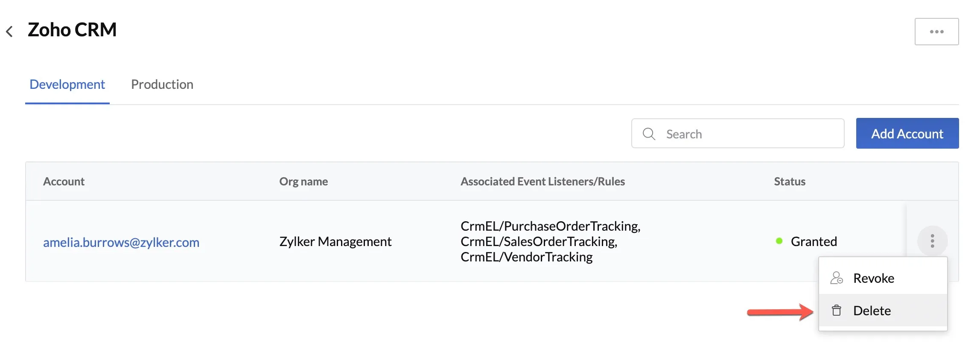
Task: Click the Status column header
Action: pyautogui.click(x=790, y=182)
